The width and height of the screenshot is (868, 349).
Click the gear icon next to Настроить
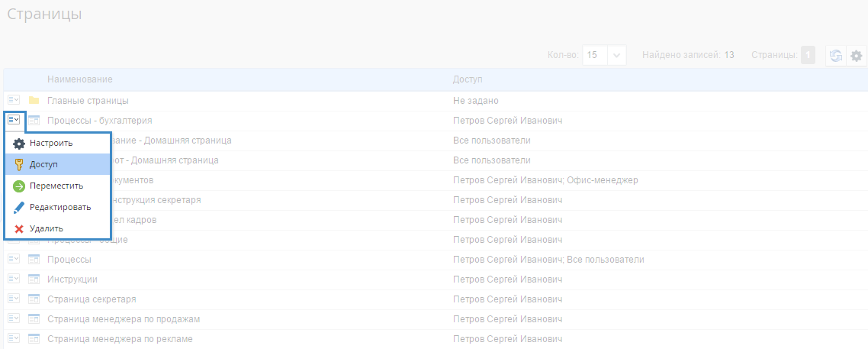click(x=19, y=144)
